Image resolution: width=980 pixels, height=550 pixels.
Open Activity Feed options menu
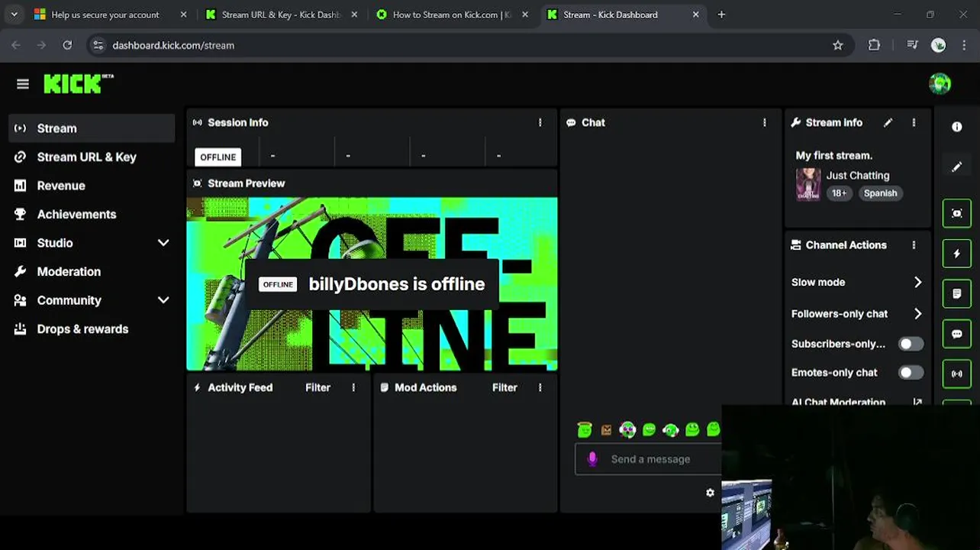(353, 387)
